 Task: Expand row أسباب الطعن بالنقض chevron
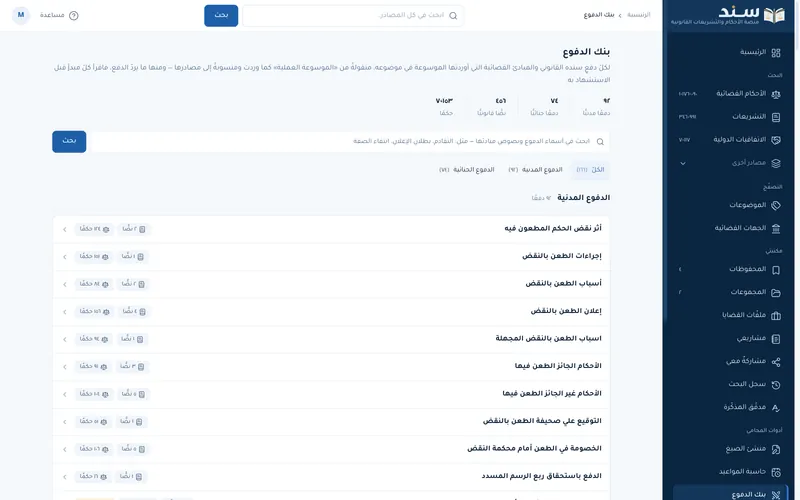(65, 284)
